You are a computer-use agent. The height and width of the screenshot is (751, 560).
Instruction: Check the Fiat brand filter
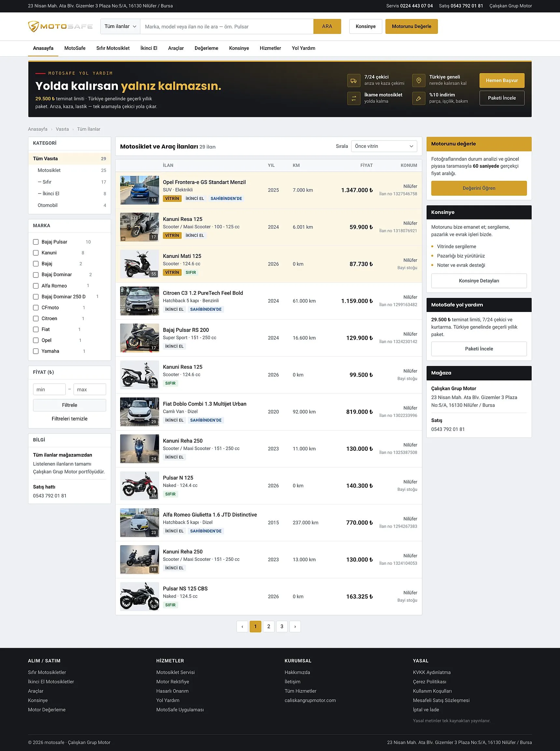click(35, 329)
